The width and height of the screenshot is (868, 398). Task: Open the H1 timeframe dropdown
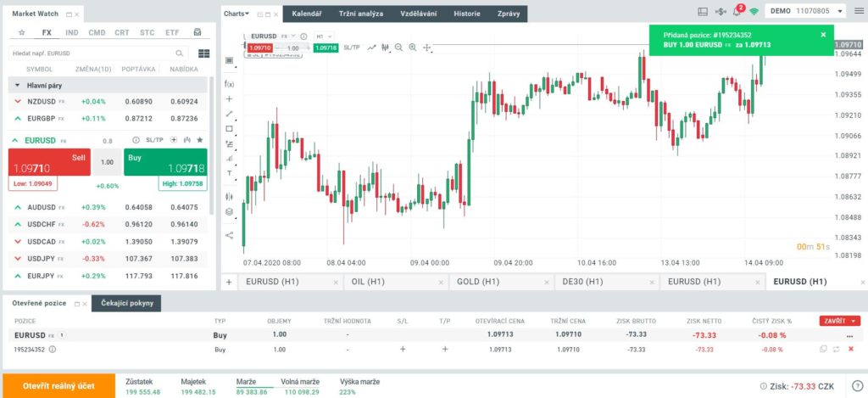click(324, 36)
